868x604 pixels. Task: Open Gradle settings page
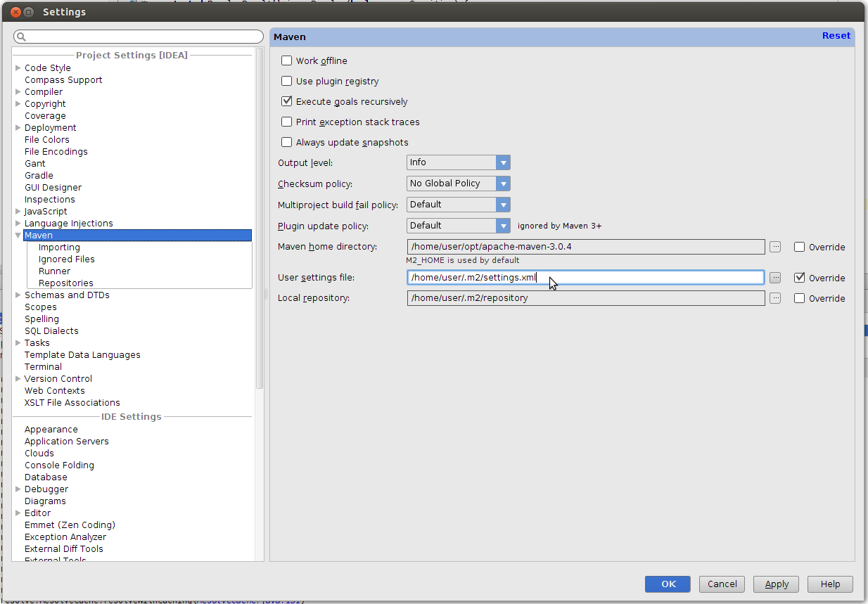(x=39, y=176)
